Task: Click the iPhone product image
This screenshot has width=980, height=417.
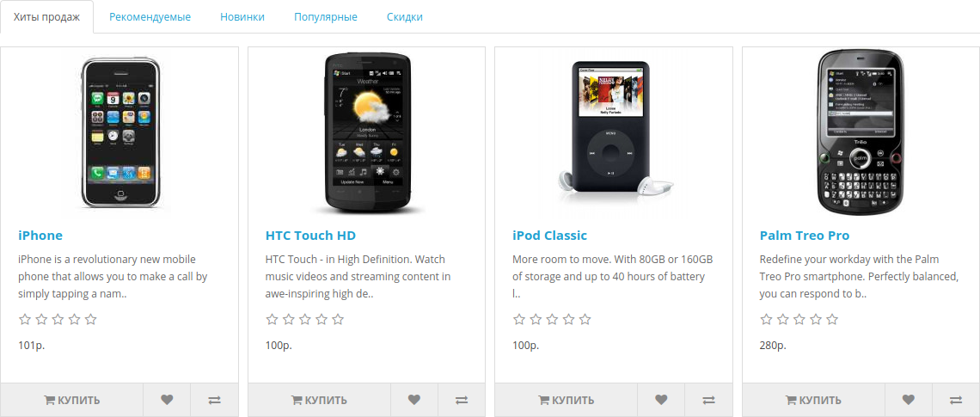Action: (119, 133)
